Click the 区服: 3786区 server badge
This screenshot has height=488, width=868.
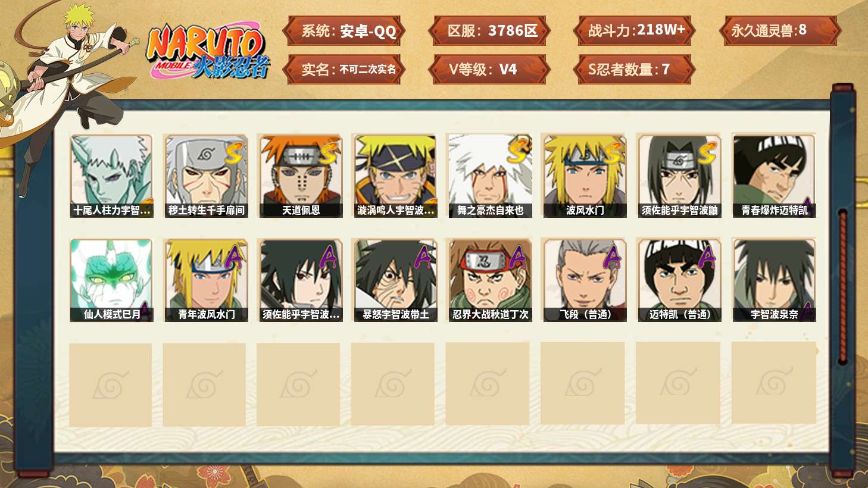[x=489, y=31]
